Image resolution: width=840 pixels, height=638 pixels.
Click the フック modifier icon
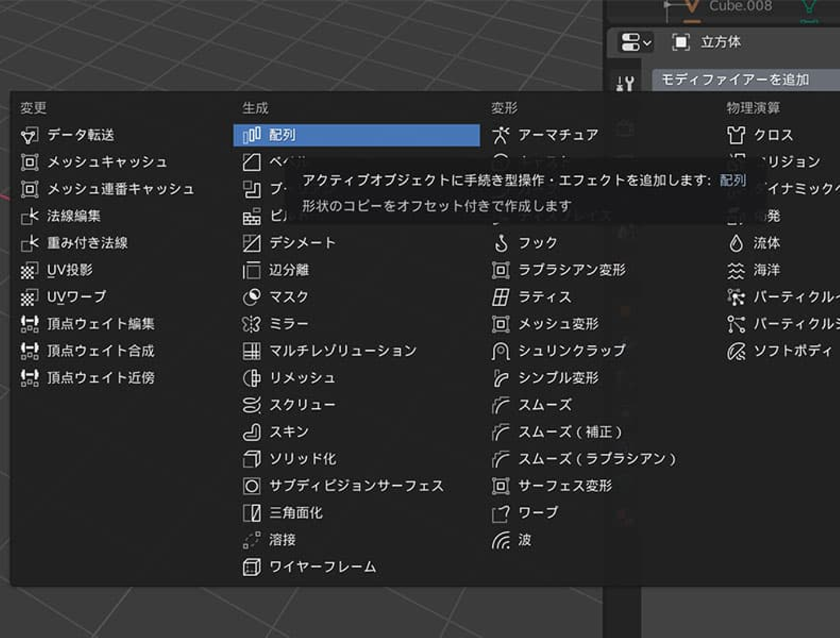501,243
